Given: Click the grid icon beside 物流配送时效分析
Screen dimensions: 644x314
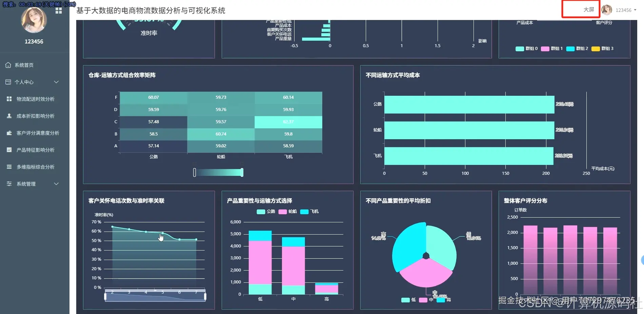Looking at the screenshot, I should 9,99.
